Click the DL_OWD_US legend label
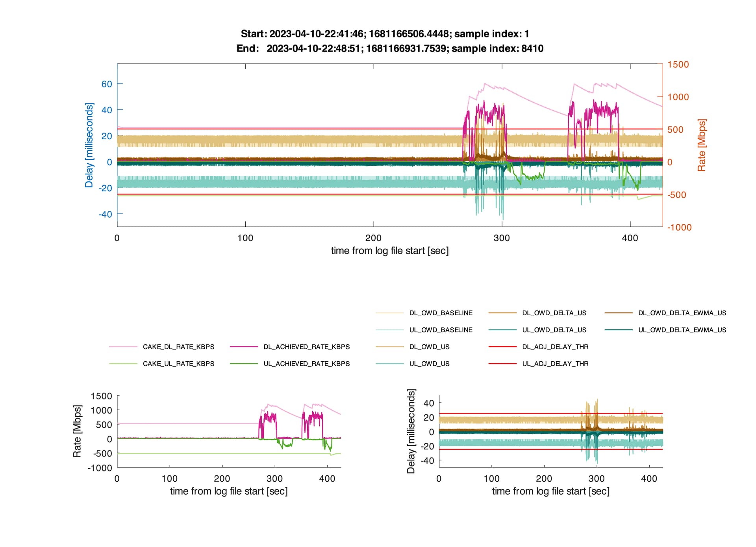This screenshot has height=547, width=756. coord(429,347)
